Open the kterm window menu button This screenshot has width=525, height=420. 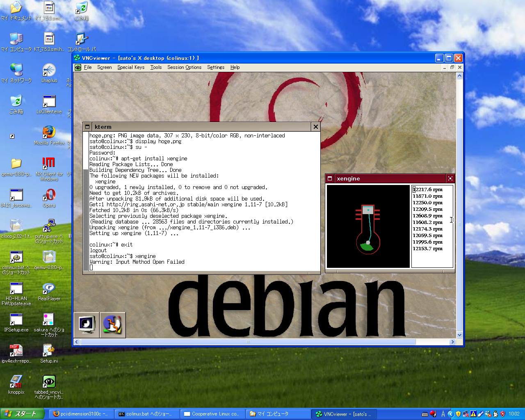87,127
